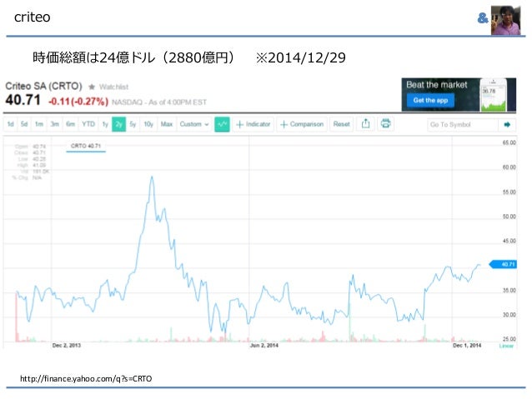Click the criteo slide heading
The height and width of the screenshot is (399, 532).
(x=33, y=17)
